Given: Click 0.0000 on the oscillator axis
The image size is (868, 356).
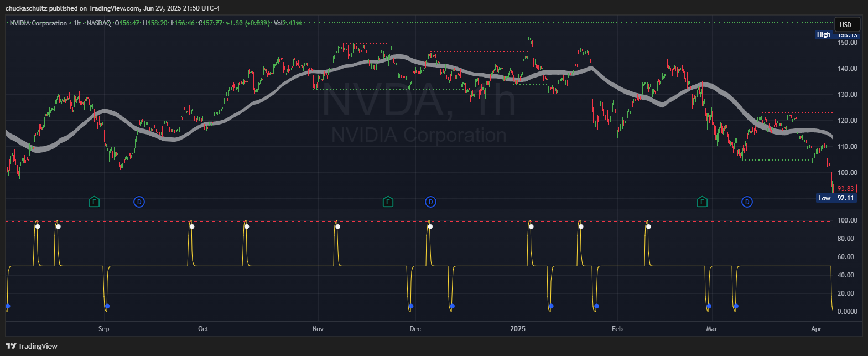Looking at the screenshot, I should pyautogui.click(x=847, y=312).
